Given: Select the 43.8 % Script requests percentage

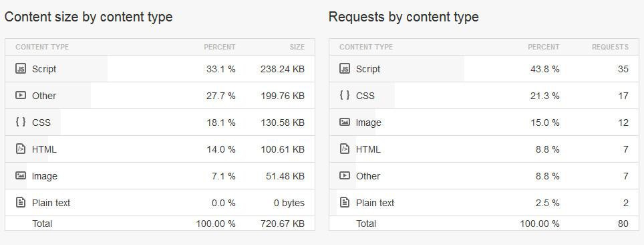Looking at the screenshot, I should (545, 69).
